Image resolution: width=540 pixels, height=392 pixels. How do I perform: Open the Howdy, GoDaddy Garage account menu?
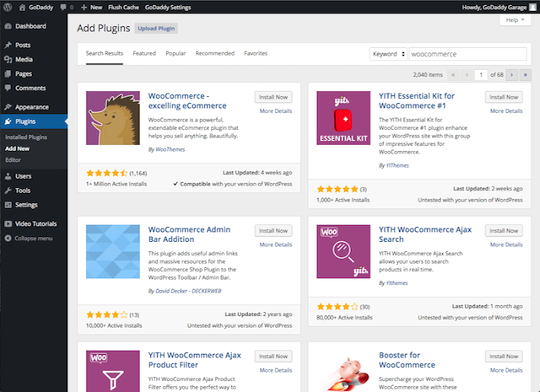coord(499,8)
